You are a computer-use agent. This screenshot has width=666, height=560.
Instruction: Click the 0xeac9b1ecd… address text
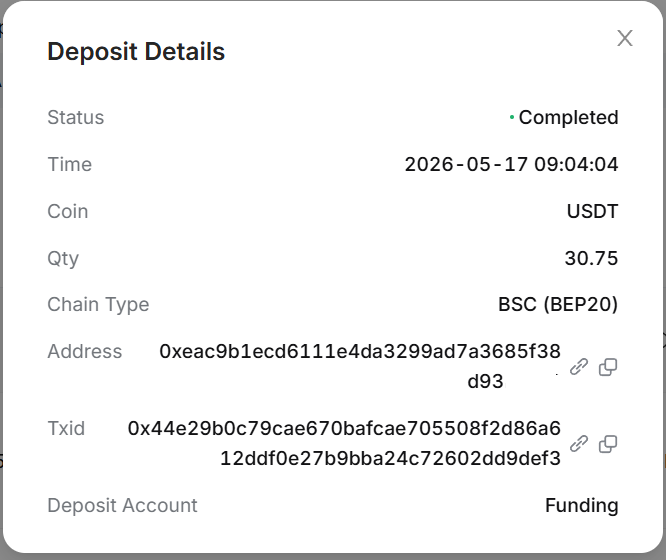360,366
